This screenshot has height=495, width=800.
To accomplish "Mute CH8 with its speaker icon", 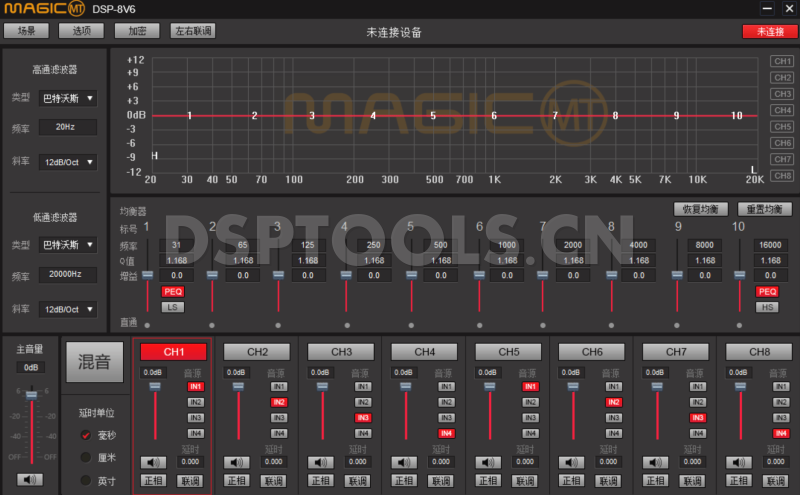I will point(739,462).
